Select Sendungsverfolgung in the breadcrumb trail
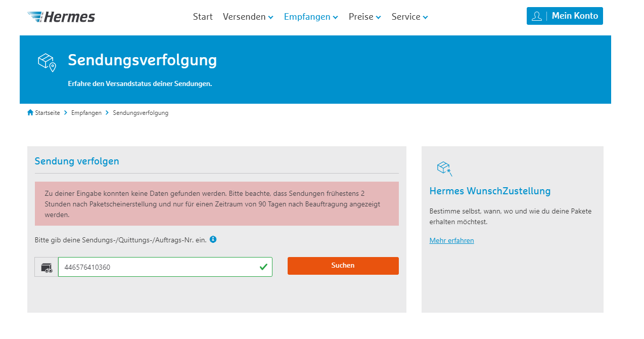 click(141, 113)
